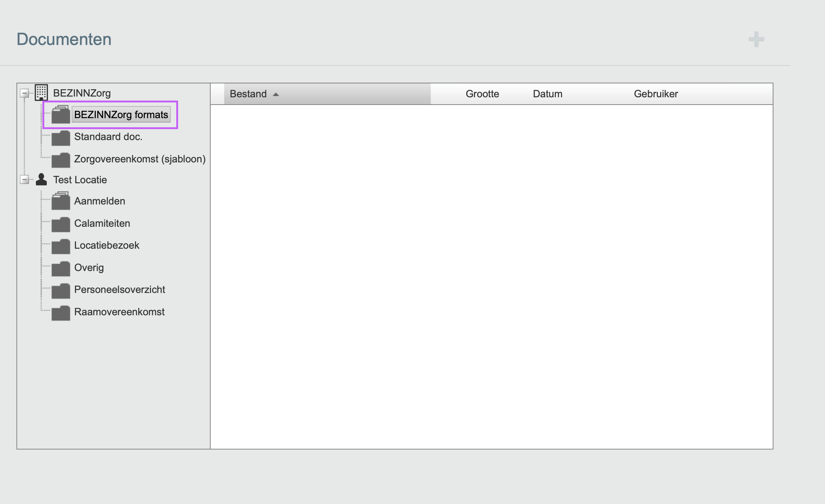Screen dimensions: 825x504
Task: Click the Standaard doc. folder icon
Action: [61, 138]
